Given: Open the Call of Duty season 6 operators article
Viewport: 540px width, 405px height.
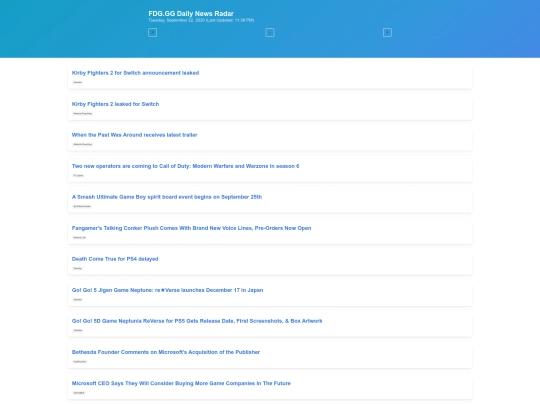Looking at the screenshot, I should click(185, 166).
